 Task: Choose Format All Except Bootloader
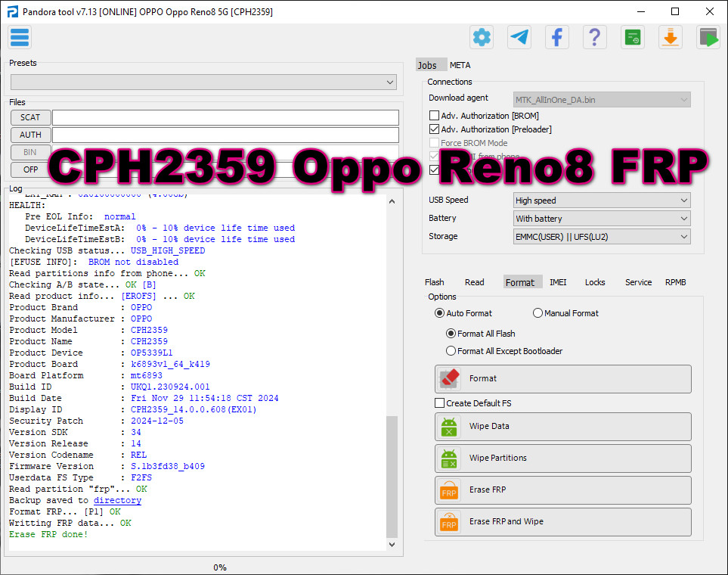tap(451, 351)
